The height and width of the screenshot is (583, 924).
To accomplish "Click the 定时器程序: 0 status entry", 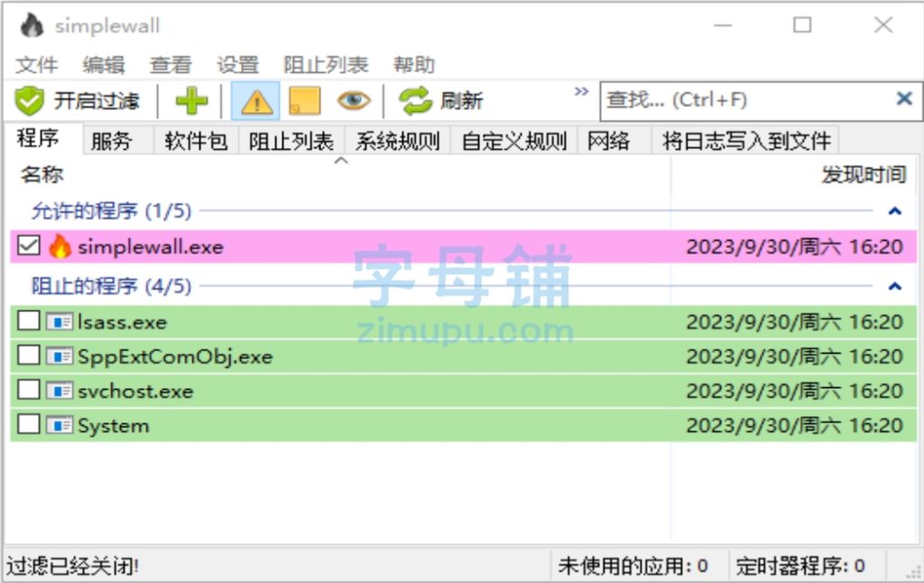I will coord(800,567).
